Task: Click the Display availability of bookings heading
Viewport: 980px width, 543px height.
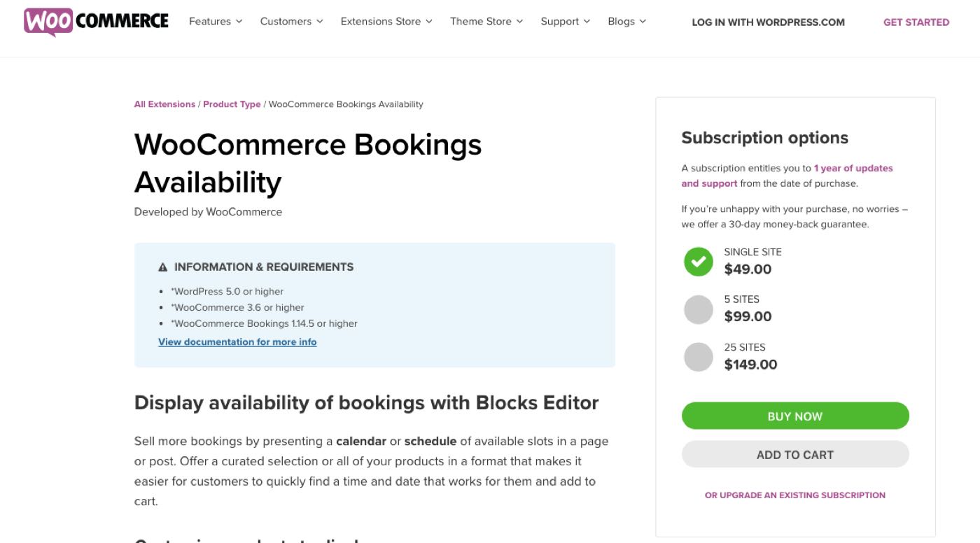Action: tap(367, 403)
